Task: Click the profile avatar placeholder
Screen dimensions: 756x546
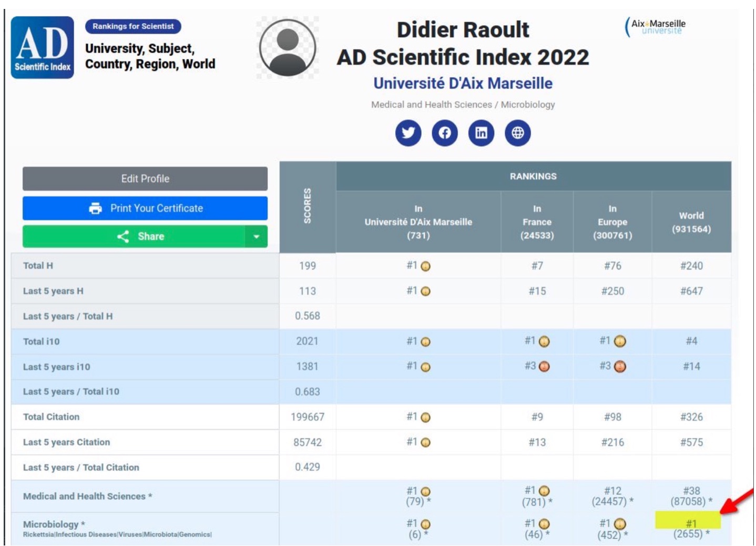Action: click(x=288, y=47)
